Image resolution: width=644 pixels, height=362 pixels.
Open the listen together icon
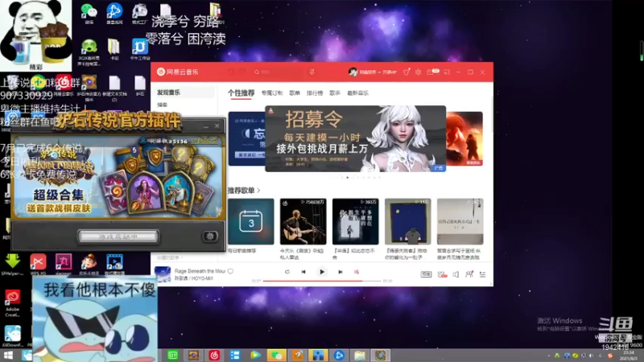tap(469, 274)
